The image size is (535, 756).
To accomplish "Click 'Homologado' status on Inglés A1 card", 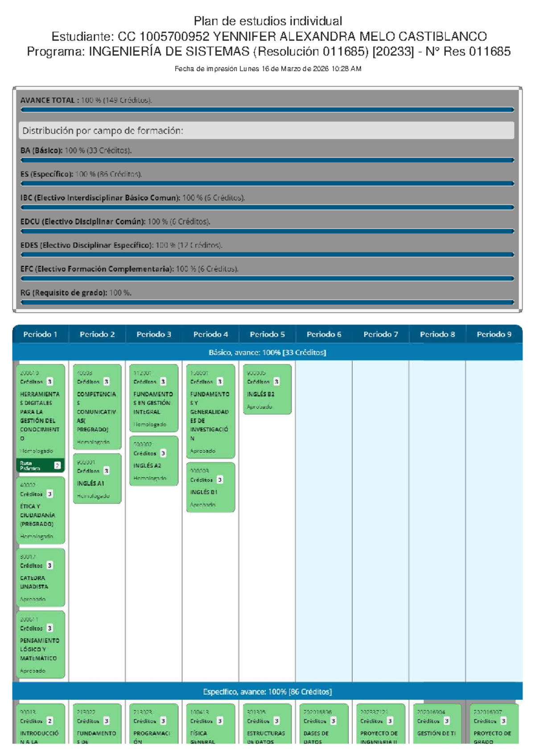I will tap(93, 496).
